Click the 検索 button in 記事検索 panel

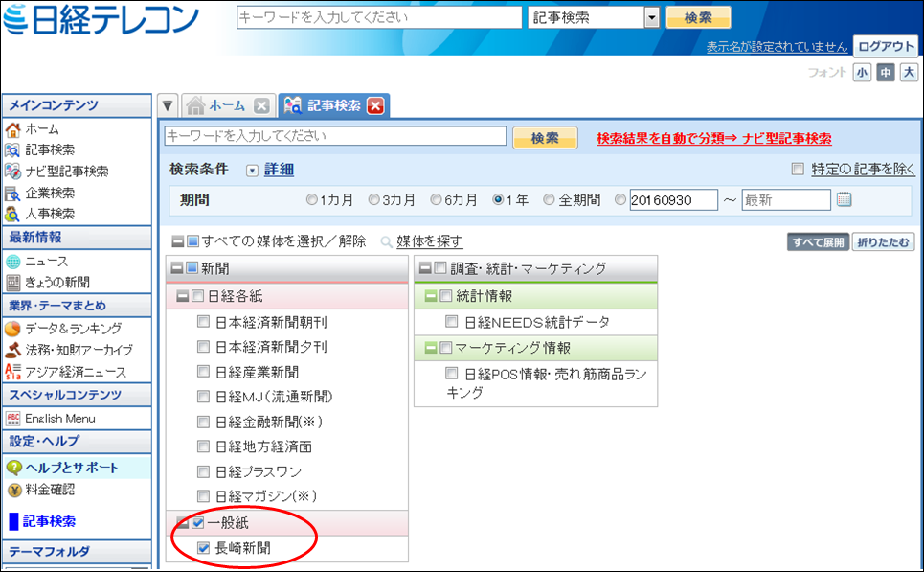(545, 138)
